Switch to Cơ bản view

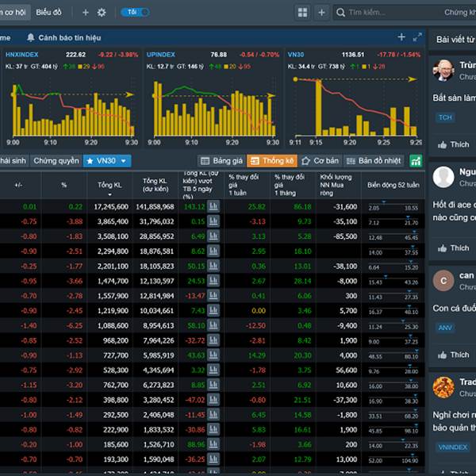[x=320, y=161]
